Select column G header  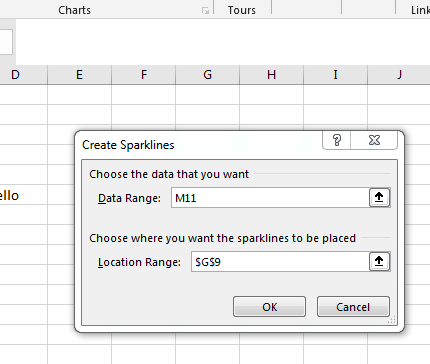coord(207,75)
